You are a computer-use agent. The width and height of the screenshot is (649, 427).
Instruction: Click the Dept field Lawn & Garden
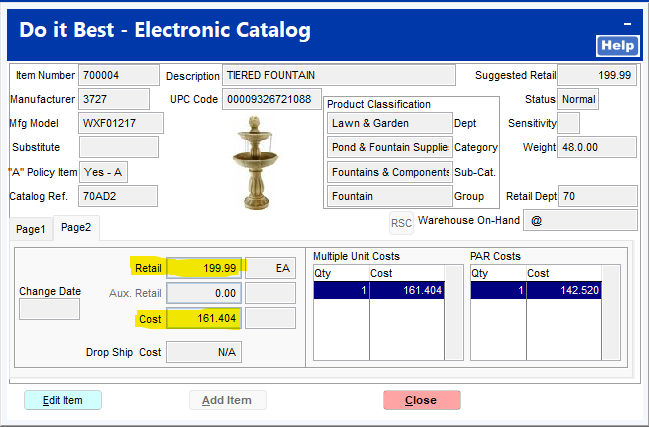pos(389,123)
